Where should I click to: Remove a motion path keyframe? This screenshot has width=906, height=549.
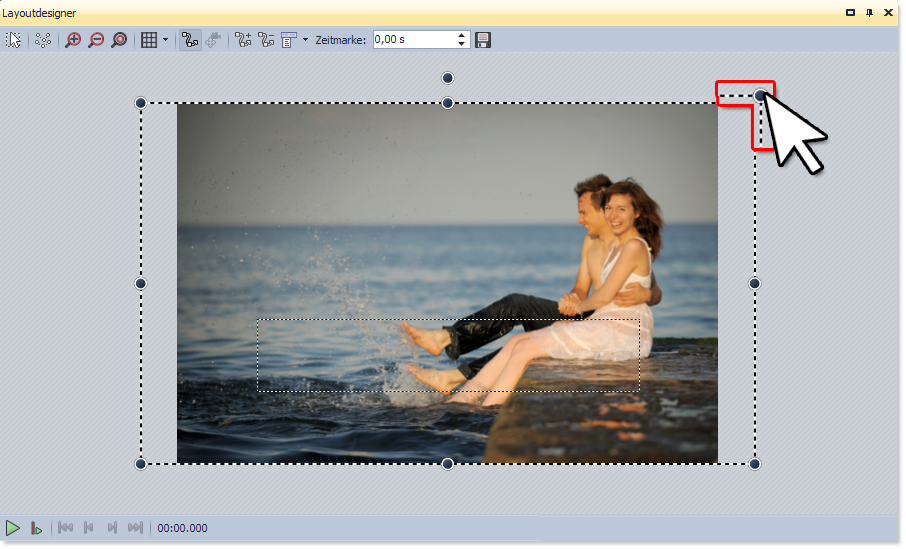[266, 40]
